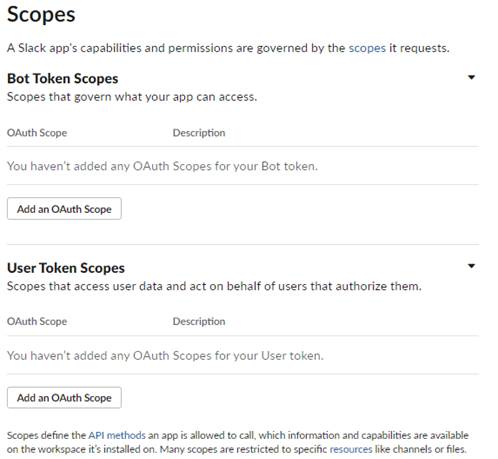Follow the 'API methods' link

(x=117, y=435)
